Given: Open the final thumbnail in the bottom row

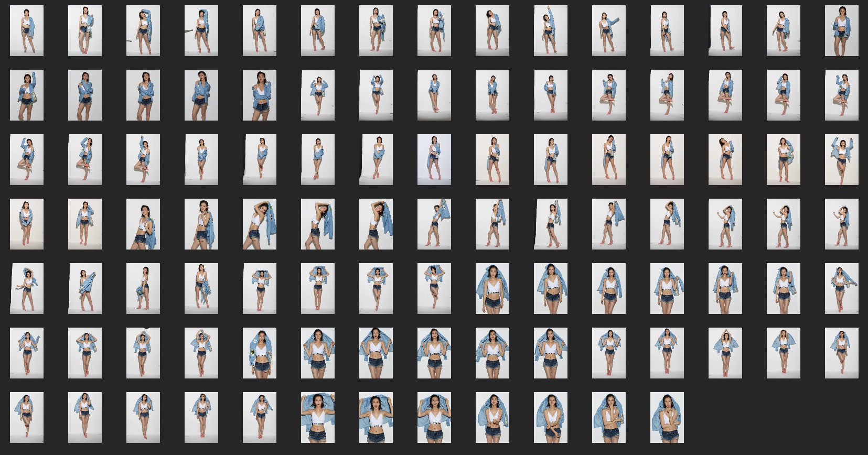Looking at the screenshot, I should [x=667, y=418].
